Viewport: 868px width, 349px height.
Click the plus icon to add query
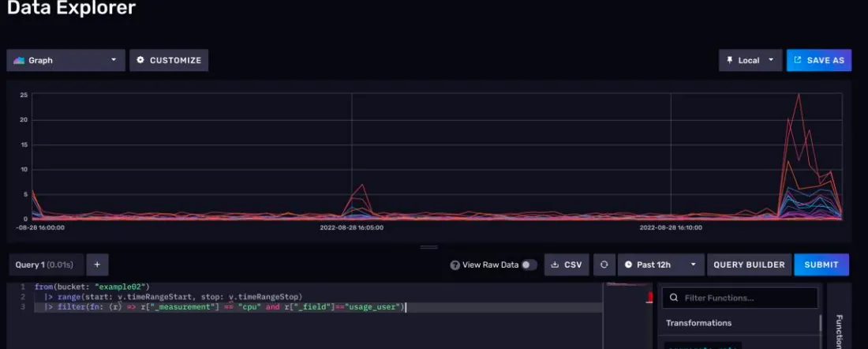pyautogui.click(x=97, y=265)
